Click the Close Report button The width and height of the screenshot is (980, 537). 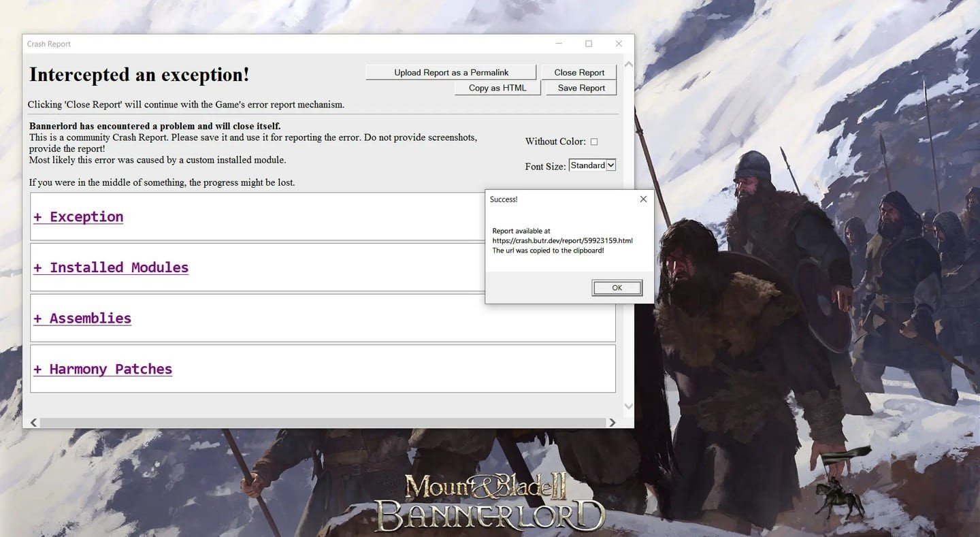(579, 72)
